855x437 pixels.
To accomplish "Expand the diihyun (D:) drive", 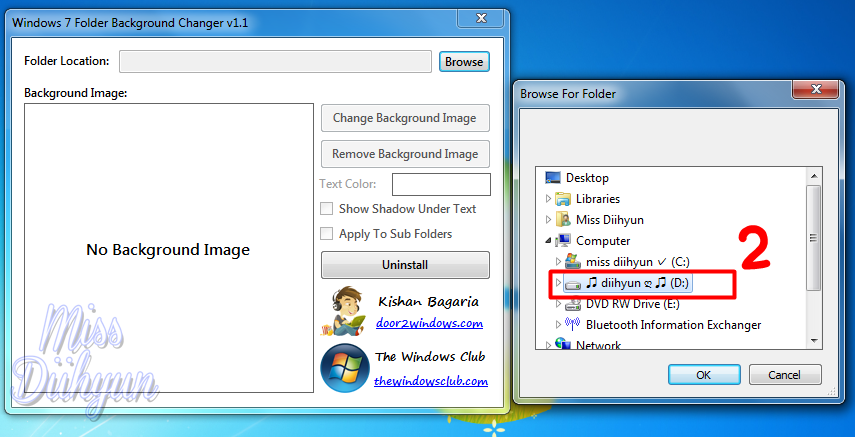I will point(558,283).
